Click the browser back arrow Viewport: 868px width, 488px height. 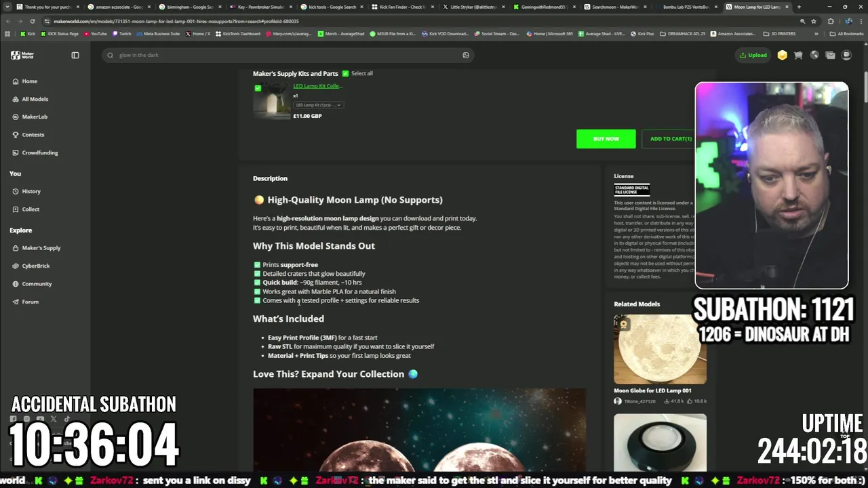coord(9,21)
